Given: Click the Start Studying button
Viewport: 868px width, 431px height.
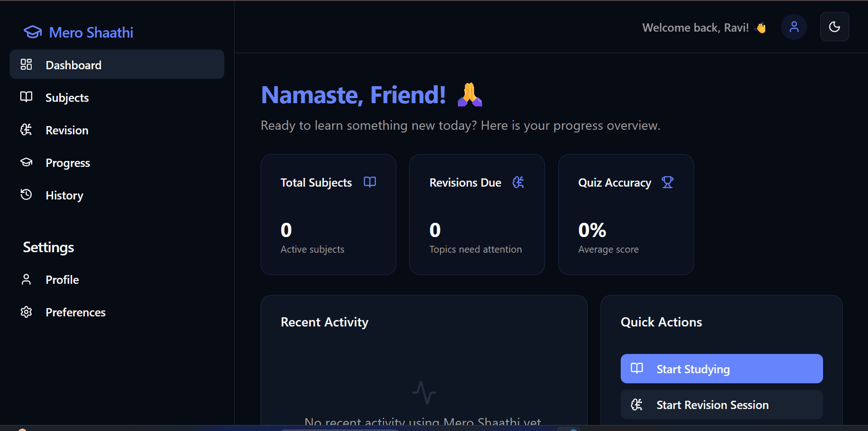Looking at the screenshot, I should [722, 369].
